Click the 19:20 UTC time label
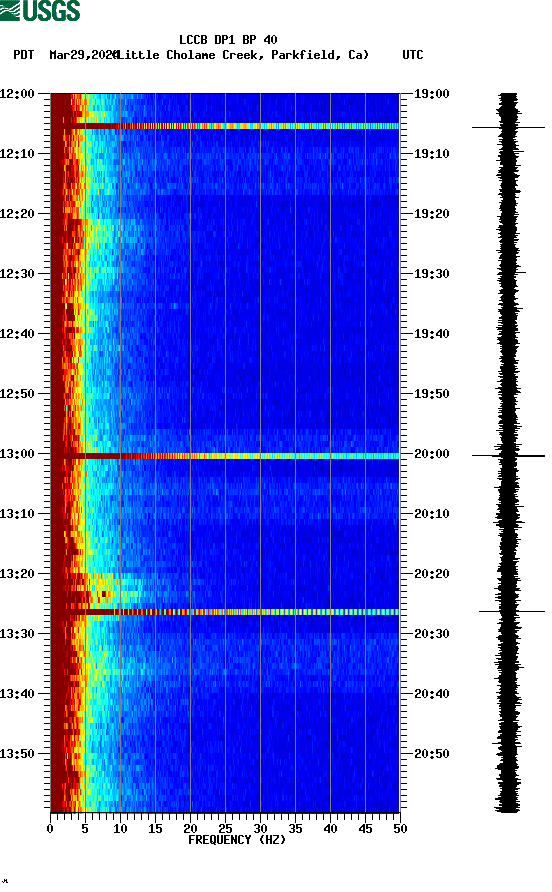The width and height of the screenshot is (552, 892). coord(432,214)
